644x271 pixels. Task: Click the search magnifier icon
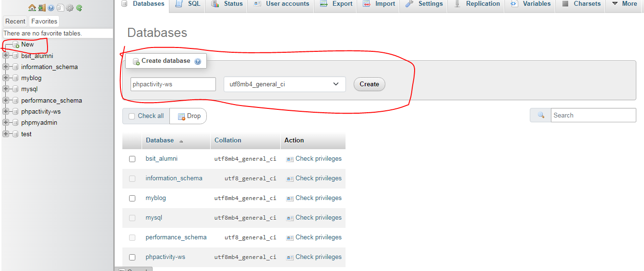(x=541, y=115)
